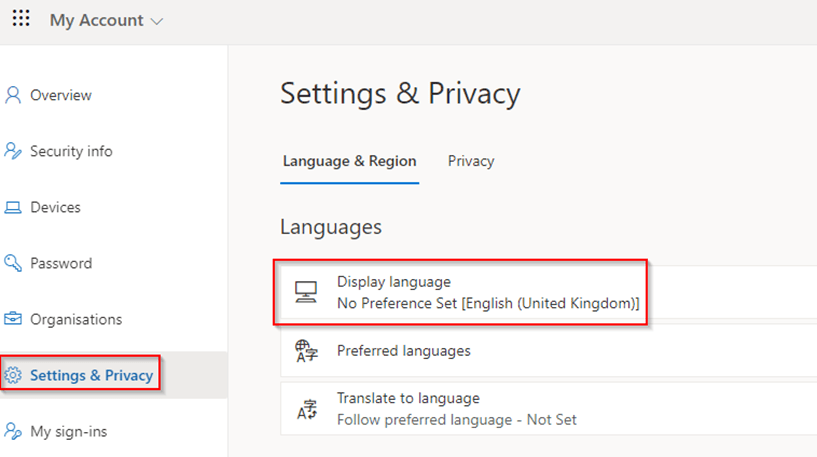This screenshot has width=817, height=457.
Task: Click the Translate to language icon
Action: click(x=306, y=409)
